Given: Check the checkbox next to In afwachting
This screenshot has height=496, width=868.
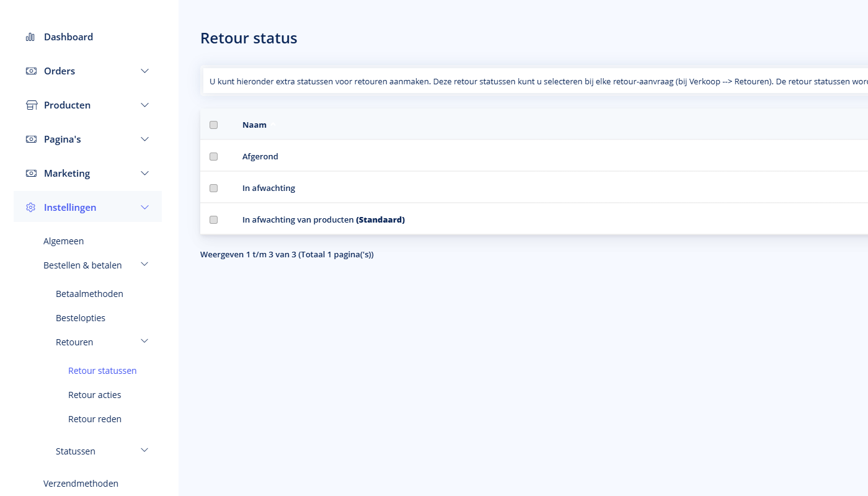Looking at the screenshot, I should pos(214,188).
